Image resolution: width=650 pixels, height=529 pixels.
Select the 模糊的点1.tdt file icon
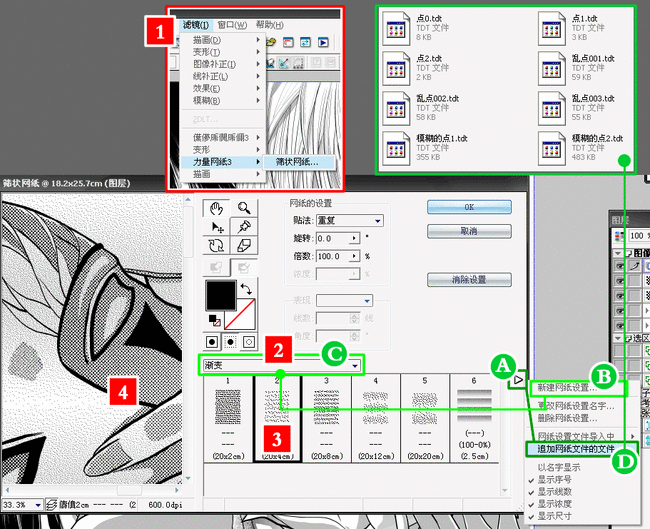(396, 148)
